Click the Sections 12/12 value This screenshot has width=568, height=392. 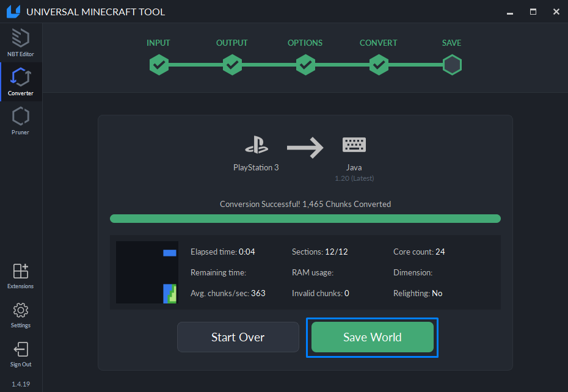pyautogui.click(x=336, y=252)
